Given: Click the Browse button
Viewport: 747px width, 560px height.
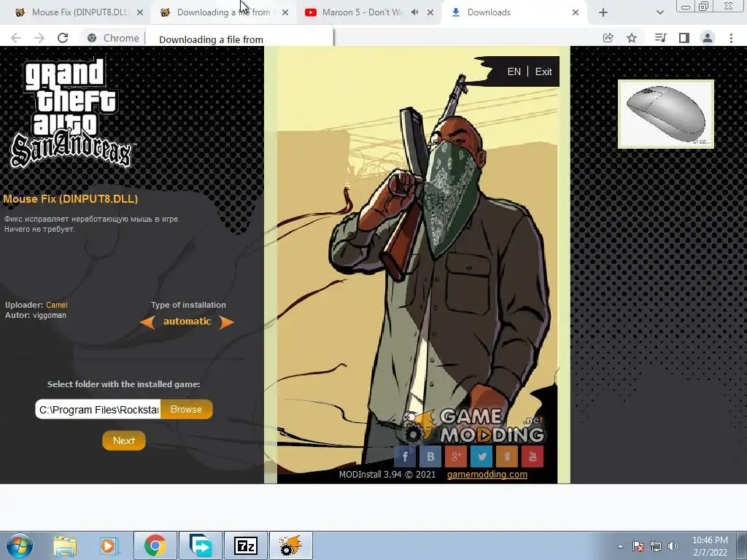Looking at the screenshot, I should (186, 410).
